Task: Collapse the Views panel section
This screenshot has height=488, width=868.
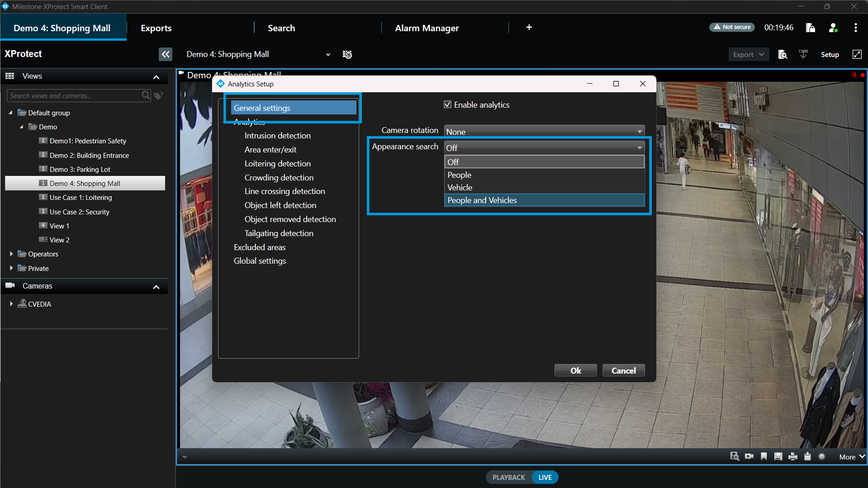Action: point(157,77)
